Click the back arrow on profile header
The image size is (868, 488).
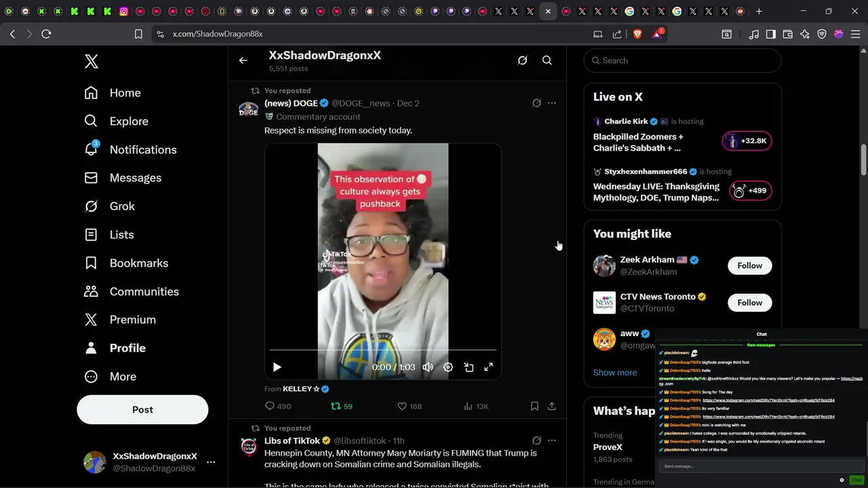[x=243, y=60]
